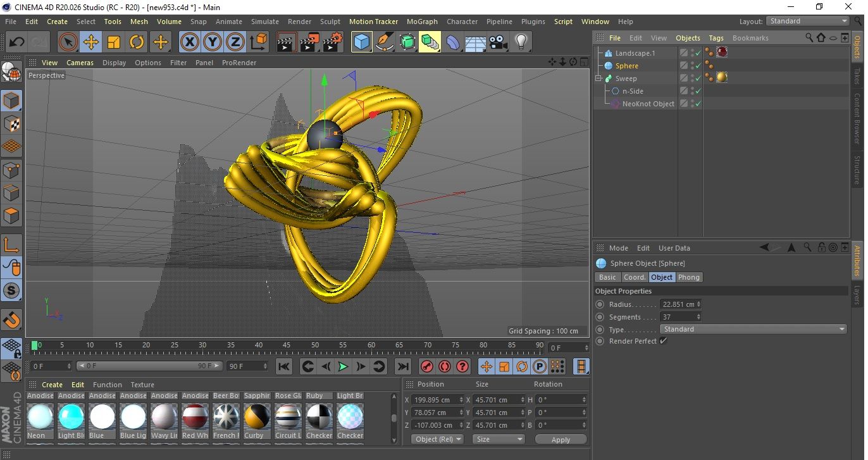This screenshot has width=868, height=460.
Task: Open the Size mode dropdown
Action: point(499,439)
